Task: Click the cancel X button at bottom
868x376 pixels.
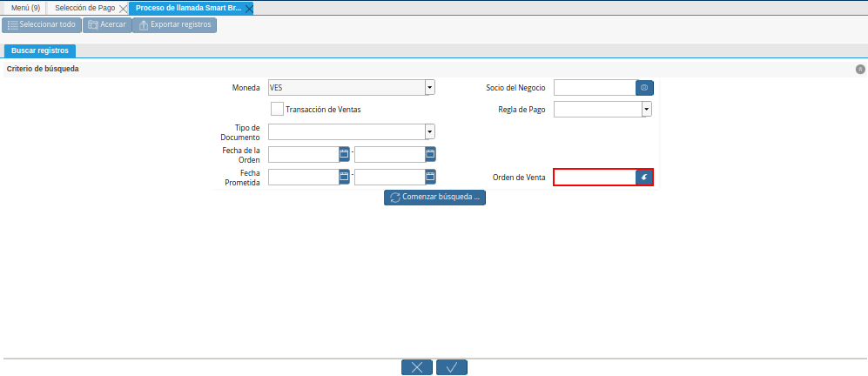Action: pos(417,367)
